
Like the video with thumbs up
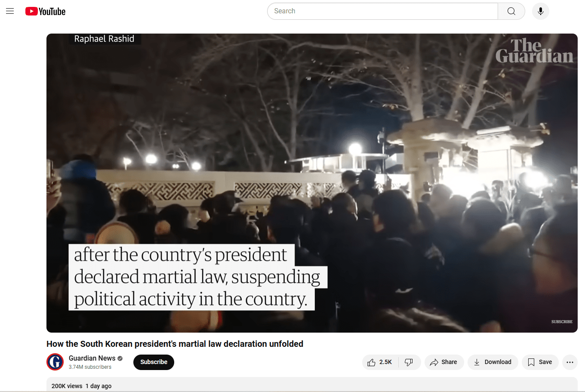(x=380, y=362)
